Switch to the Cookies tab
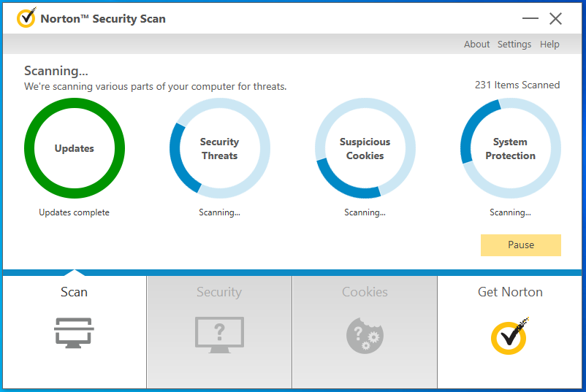The width and height of the screenshot is (586, 392). 365,293
